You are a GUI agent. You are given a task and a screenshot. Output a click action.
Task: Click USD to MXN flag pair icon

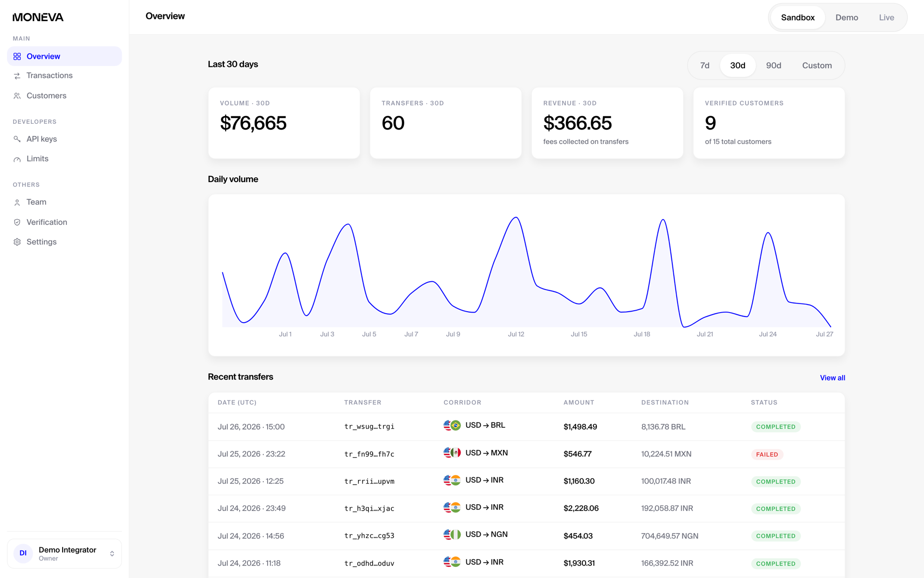[452, 453]
